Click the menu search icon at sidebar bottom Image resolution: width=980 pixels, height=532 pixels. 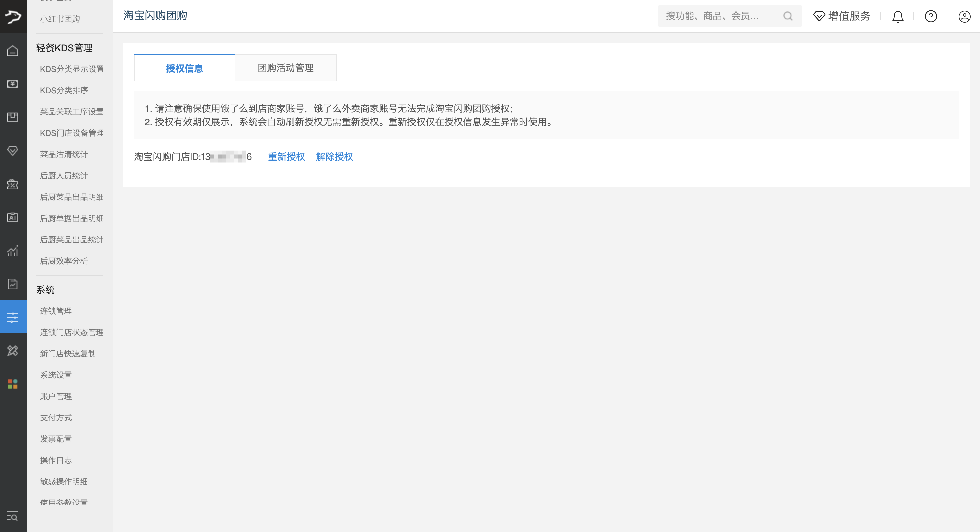tap(13, 516)
